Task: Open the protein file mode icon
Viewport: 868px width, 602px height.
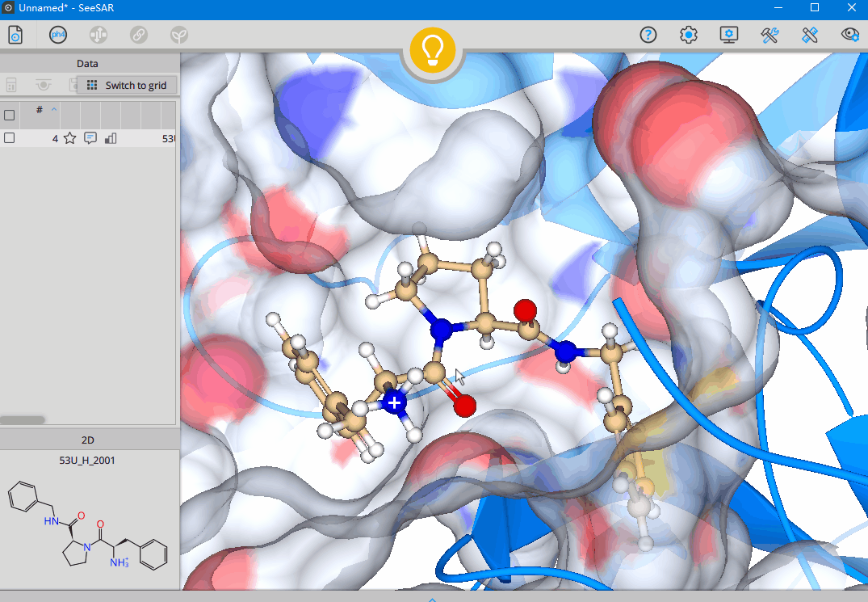Action: point(15,35)
